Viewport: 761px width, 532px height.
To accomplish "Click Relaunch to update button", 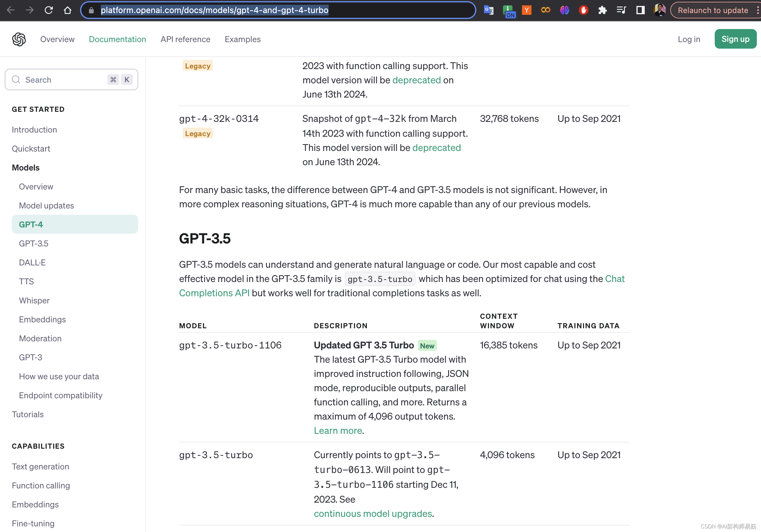I will tap(713, 10).
